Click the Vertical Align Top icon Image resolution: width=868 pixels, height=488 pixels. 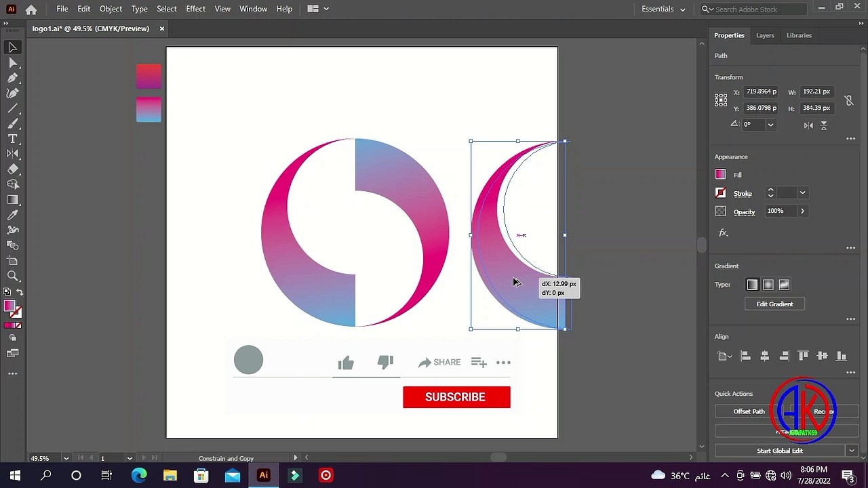pyautogui.click(x=804, y=356)
